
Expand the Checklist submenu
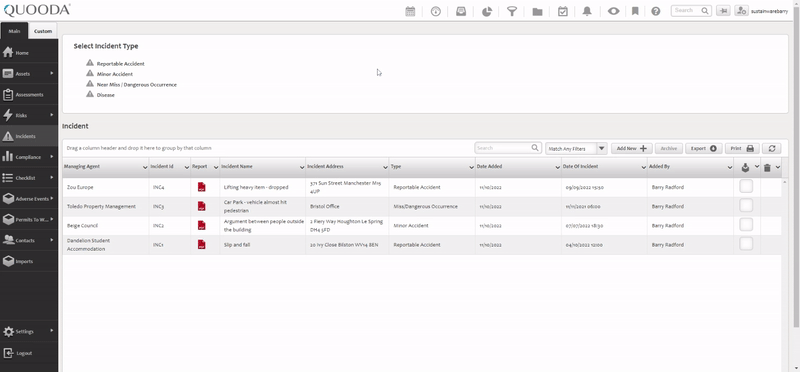coord(52,178)
